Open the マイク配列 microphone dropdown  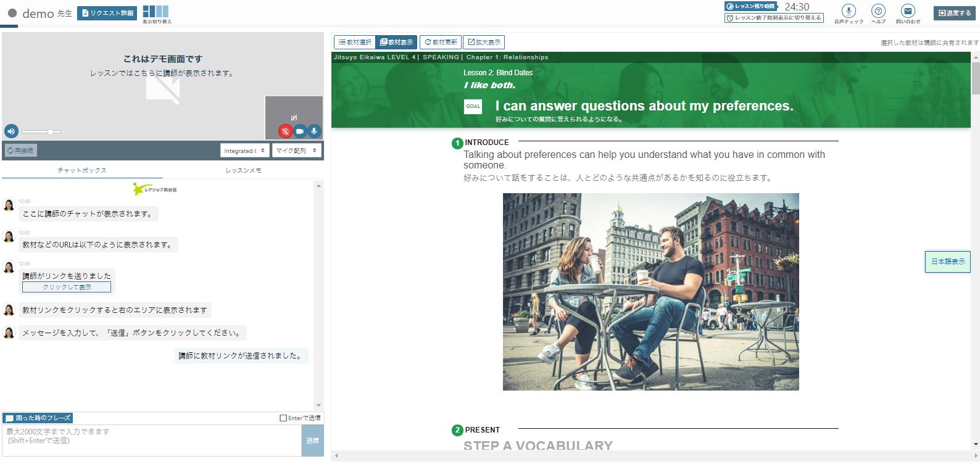[296, 151]
